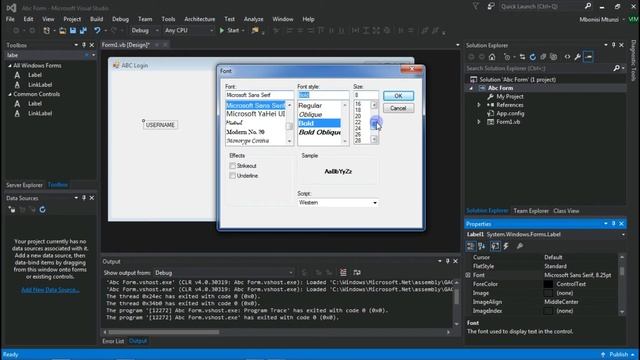Screen dimensions: 640x360
Task: Click the Add New Data Source link
Action: (x=50, y=290)
